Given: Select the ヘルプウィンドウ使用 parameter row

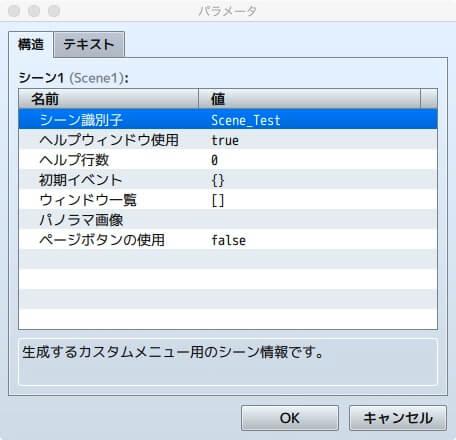Looking at the screenshot, I should (x=228, y=140).
